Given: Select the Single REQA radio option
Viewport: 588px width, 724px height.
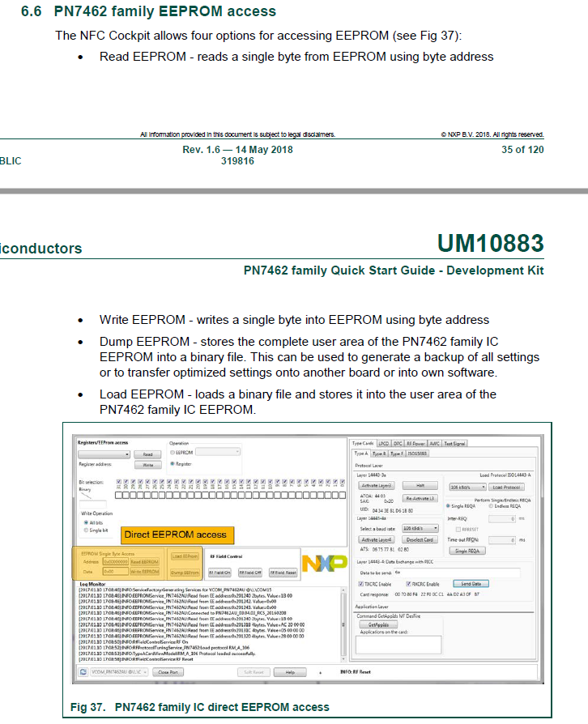Looking at the screenshot, I should (448, 506).
